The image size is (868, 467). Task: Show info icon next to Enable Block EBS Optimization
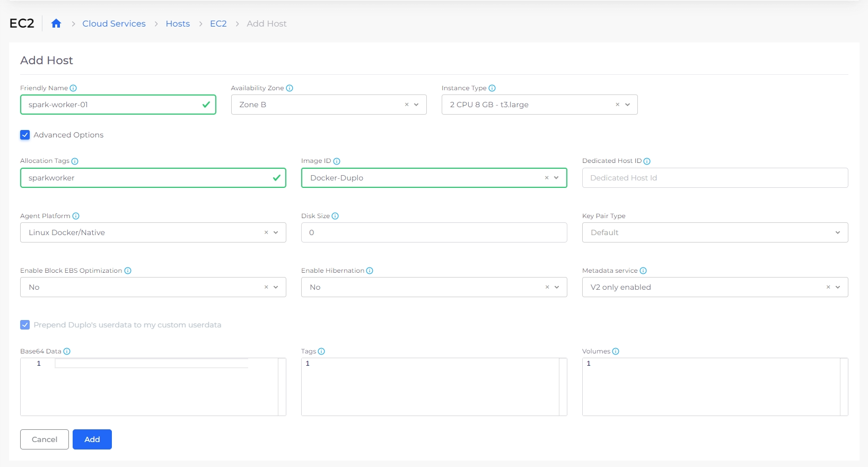click(128, 271)
